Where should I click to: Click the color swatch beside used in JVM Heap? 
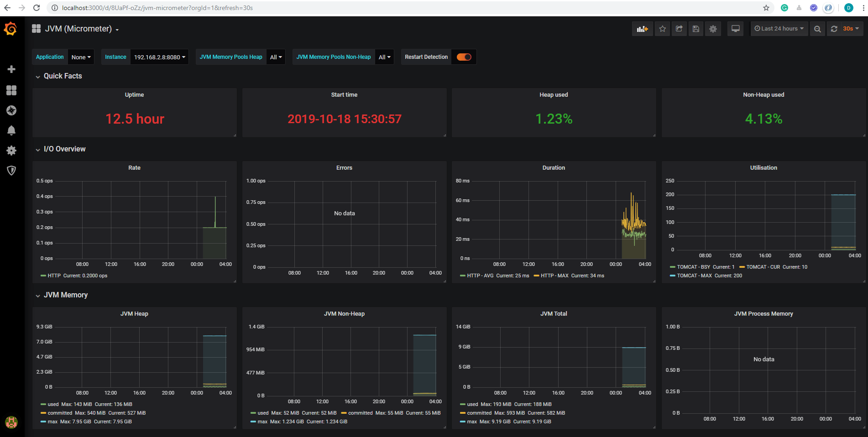point(43,404)
